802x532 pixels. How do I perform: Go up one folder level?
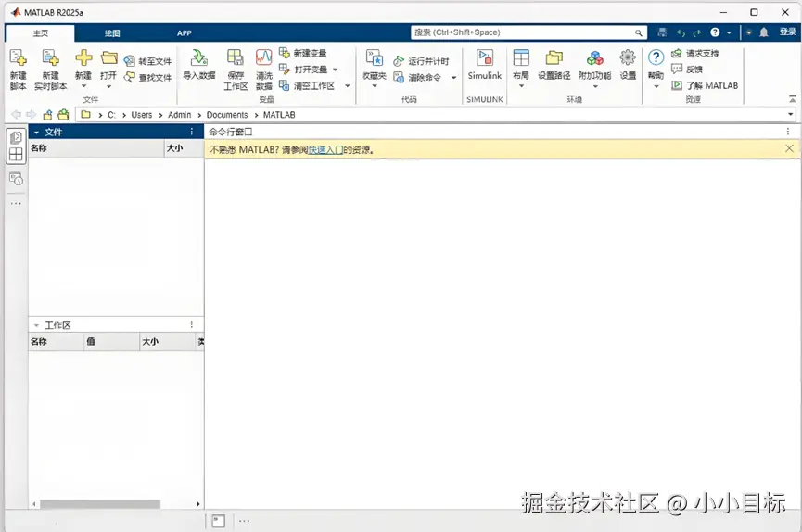tap(47, 115)
